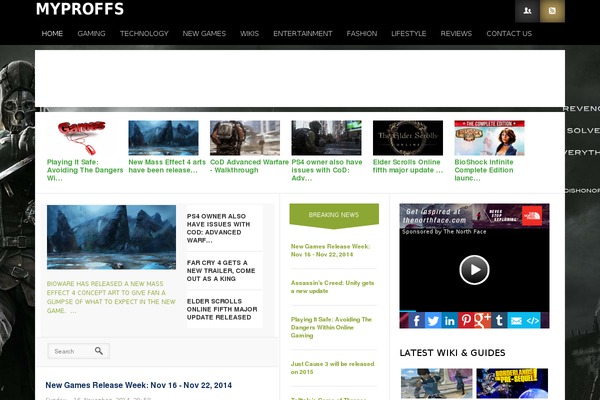Open 'BioShock Infinite Complete Edition' carousel link
600x400 pixels.
point(484,170)
